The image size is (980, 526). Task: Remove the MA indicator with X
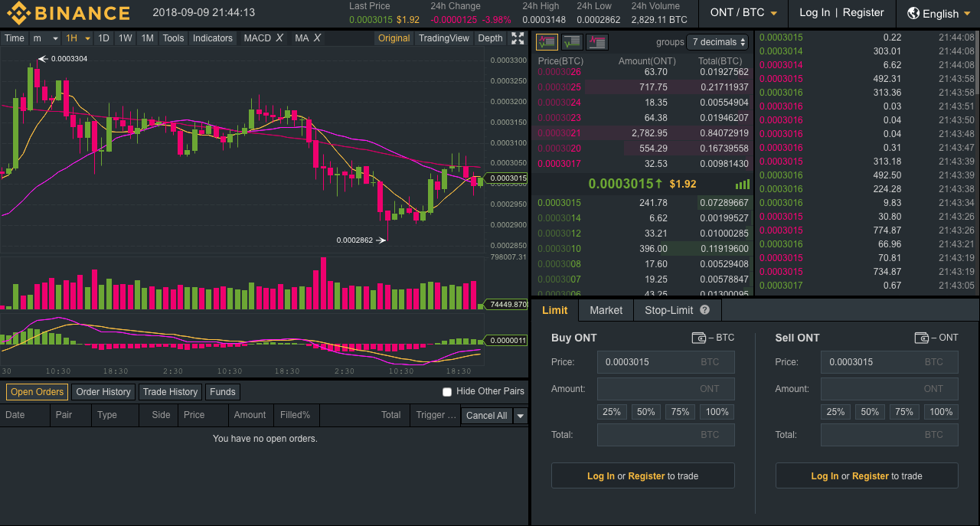click(x=317, y=38)
